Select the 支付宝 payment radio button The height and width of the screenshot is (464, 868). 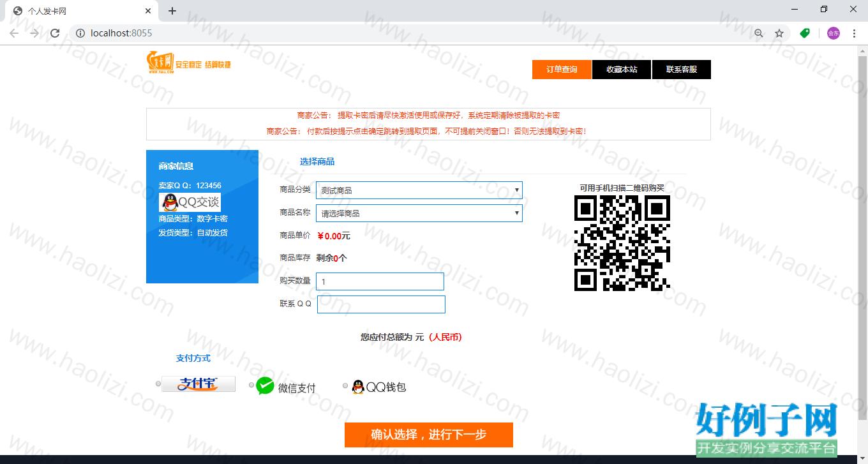158,384
